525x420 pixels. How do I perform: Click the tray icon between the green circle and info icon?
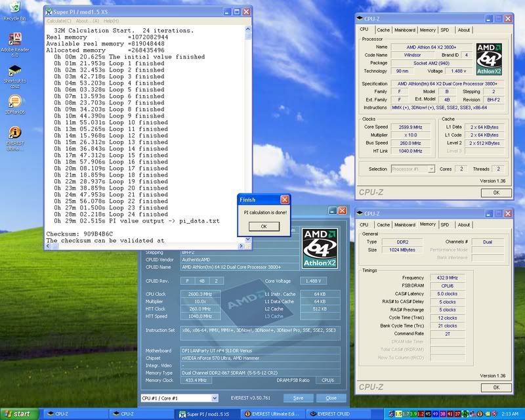click(472, 414)
